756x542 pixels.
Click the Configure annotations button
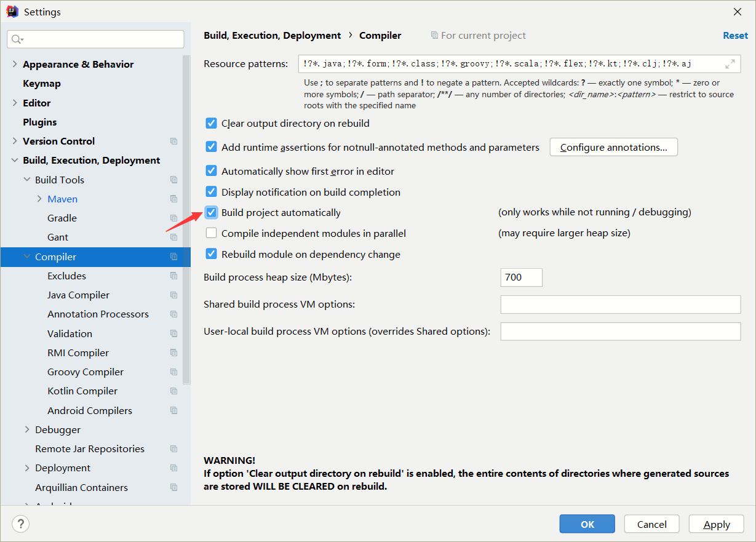[613, 147]
